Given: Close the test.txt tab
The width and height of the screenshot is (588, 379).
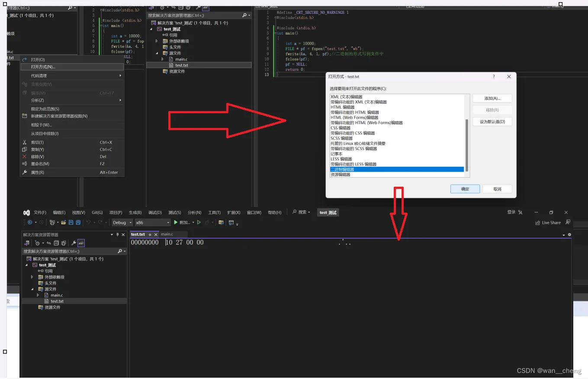Looking at the screenshot, I should 156,235.
